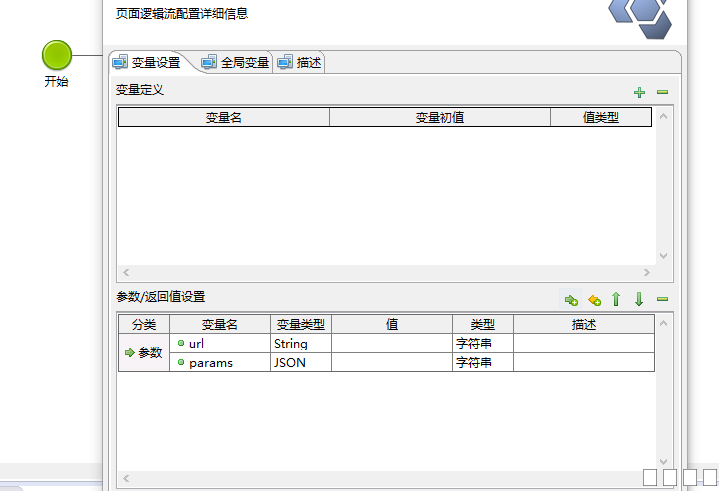719x491 pixels.
Task: Click the yellow arrow add return value icon
Action: [x=594, y=299]
